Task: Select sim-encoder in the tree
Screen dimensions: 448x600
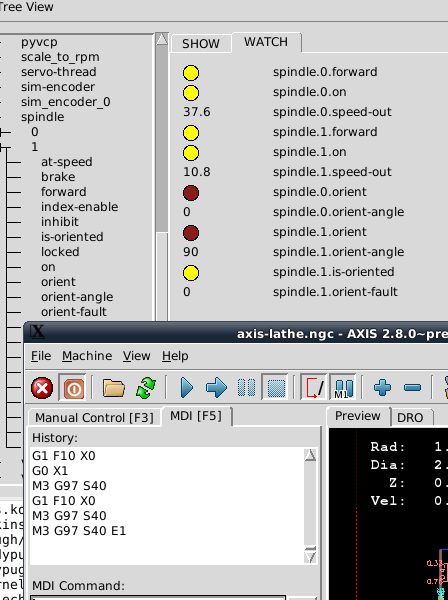Action: point(58,87)
